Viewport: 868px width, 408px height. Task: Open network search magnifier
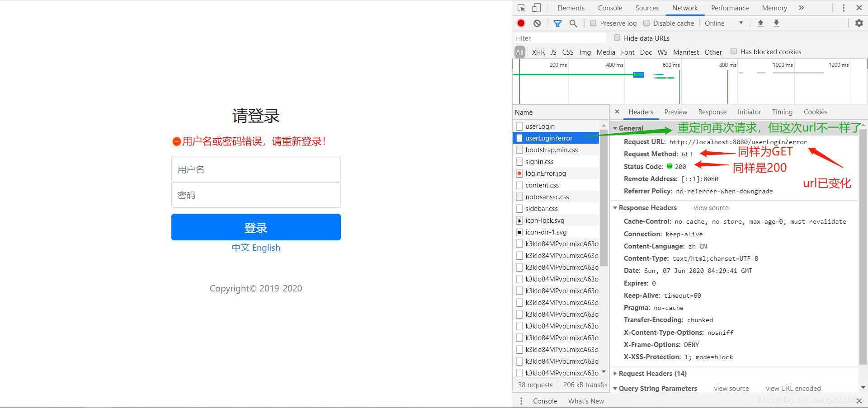(573, 23)
